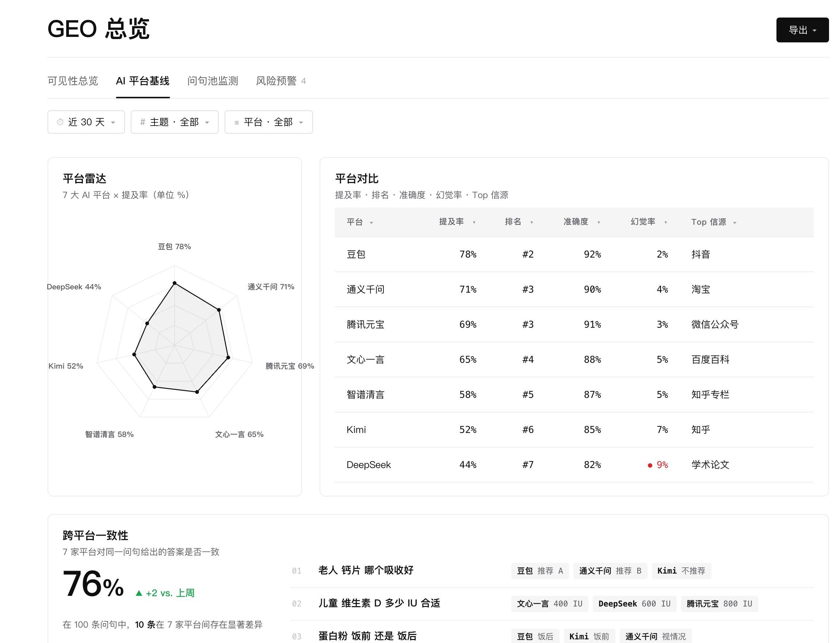Open the 近 30 天 time range filter
The width and height of the screenshot is (840, 643).
[86, 122]
